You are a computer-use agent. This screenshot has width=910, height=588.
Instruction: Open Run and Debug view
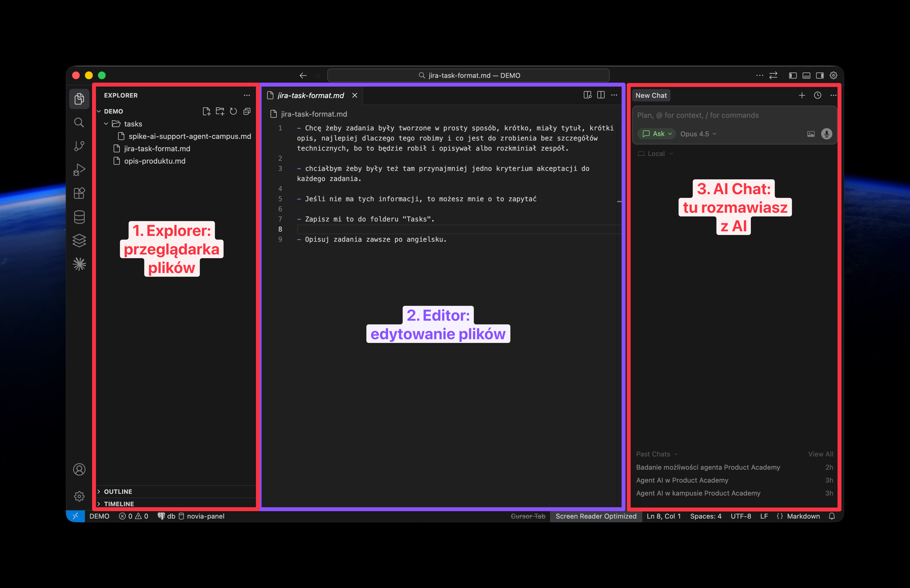click(x=79, y=169)
